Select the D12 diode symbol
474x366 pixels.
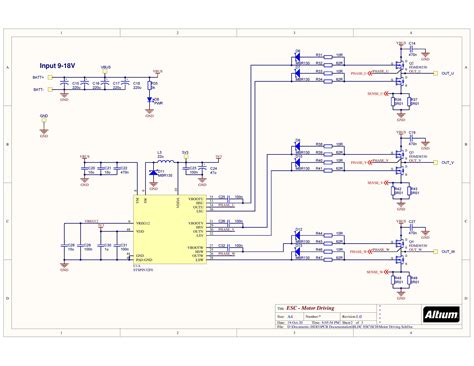point(297,236)
